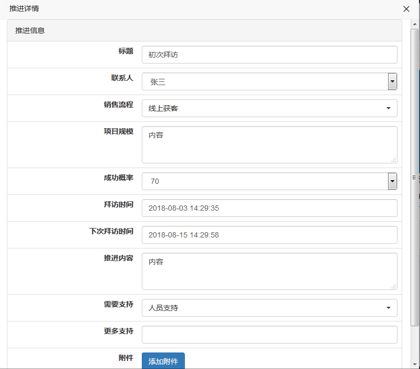Viewport: 420px width, 369px height.
Task: Open the 成功概率 dropdown showing 70
Action: pos(269,181)
